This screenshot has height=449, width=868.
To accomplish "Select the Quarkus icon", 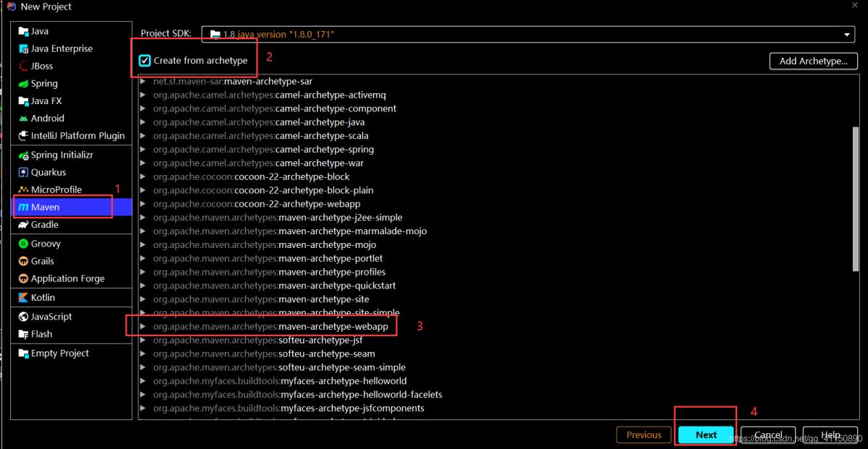I will point(23,172).
